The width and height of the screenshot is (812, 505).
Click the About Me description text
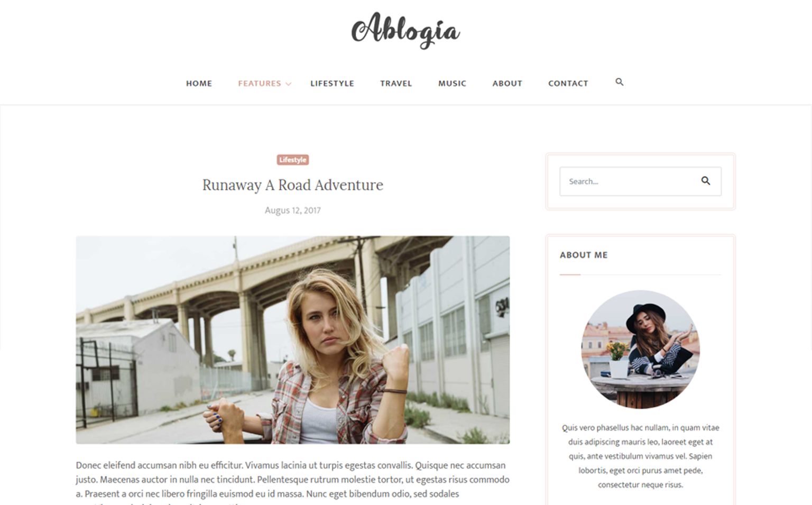tap(640, 456)
